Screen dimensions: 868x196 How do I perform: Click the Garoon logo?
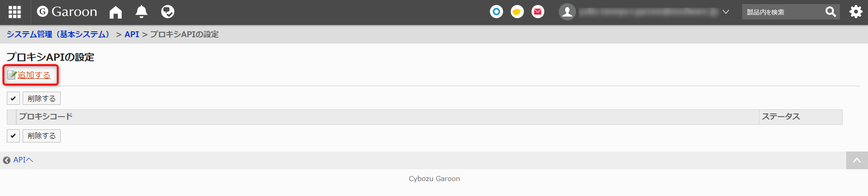[x=67, y=12]
